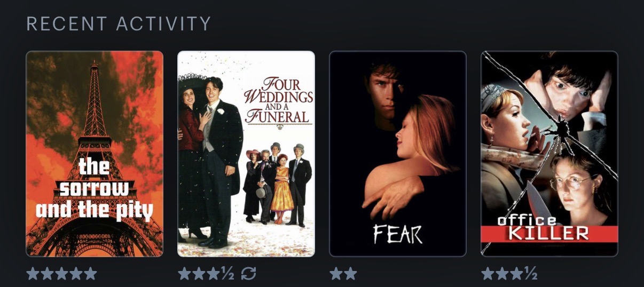
Task: Open the Office Killer poster
Action: [x=549, y=154]
